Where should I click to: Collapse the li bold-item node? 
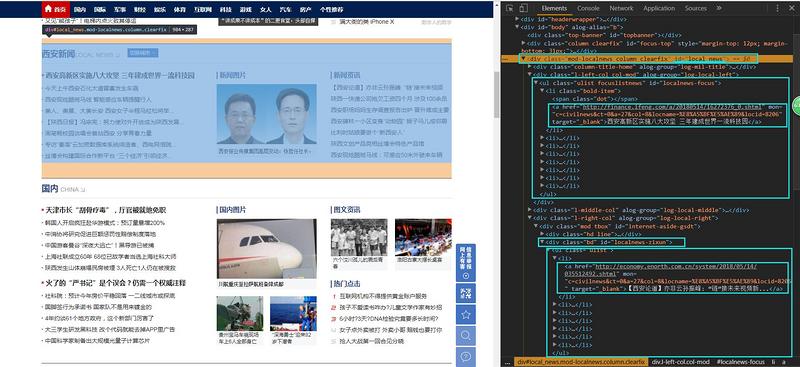point(542,91)
